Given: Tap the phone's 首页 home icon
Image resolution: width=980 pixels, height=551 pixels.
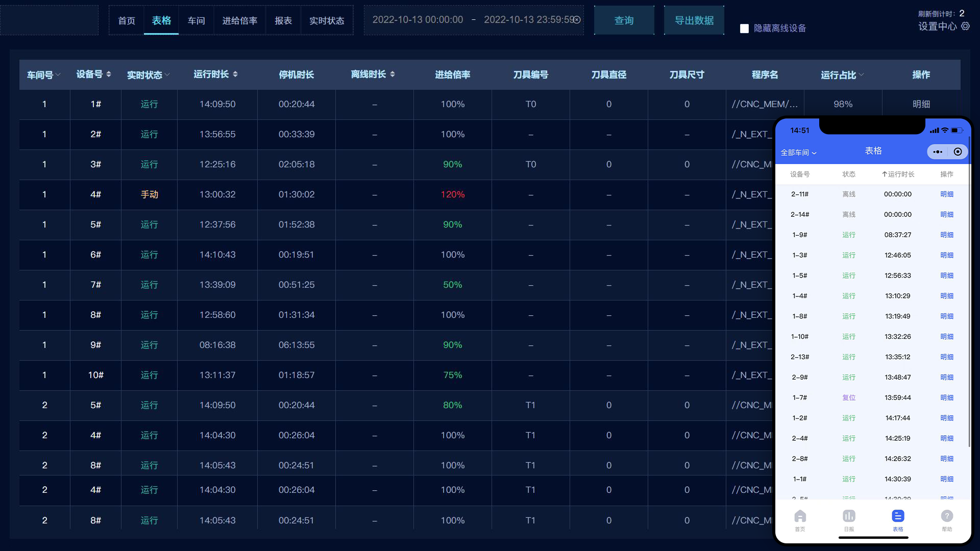Looking at the screenshot, I should 800,516.
